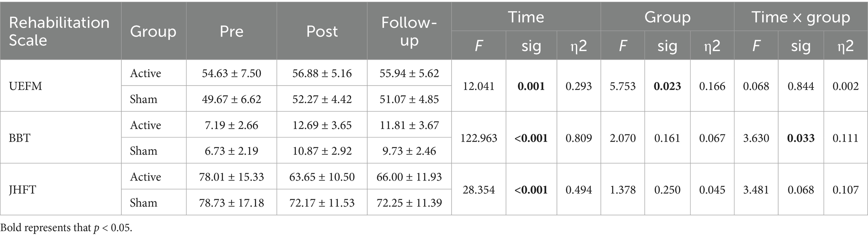Viewport: 868px width, 237px height.
Task: Select the Follow-up column header
Action: (409, 31)
